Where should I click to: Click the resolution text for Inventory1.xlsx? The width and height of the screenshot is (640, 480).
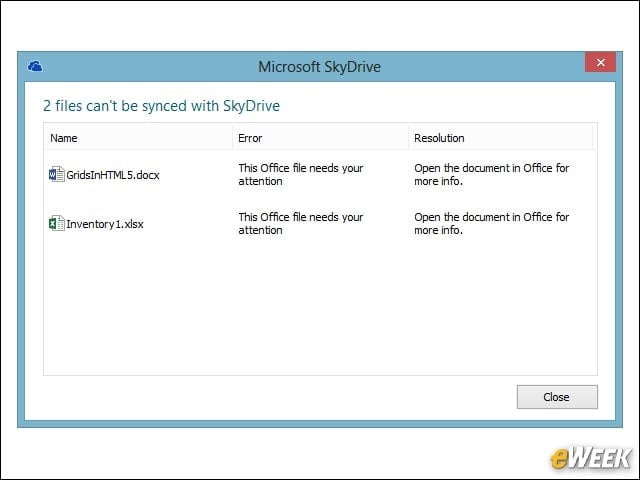(491, 223)
